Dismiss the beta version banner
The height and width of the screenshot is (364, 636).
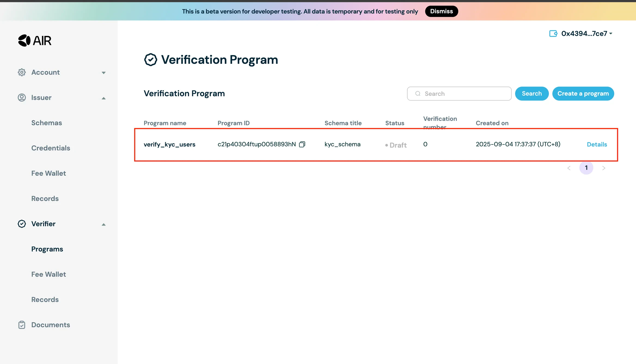pos(441,11)
